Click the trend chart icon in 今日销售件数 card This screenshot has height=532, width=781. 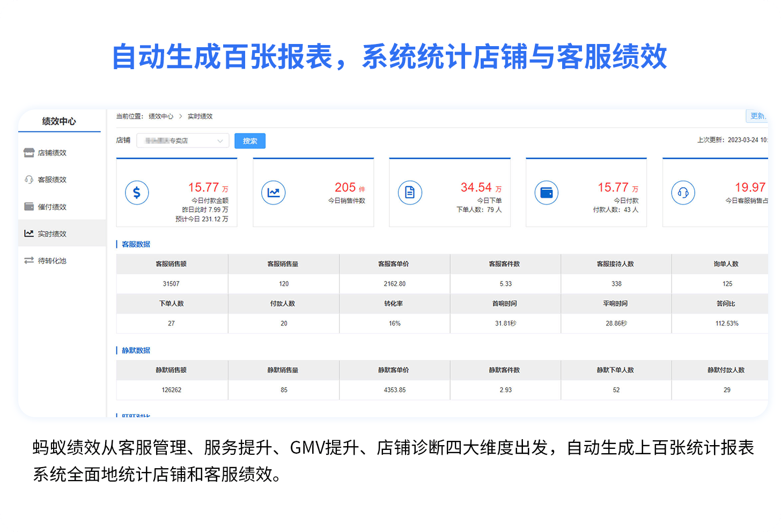click(274, 193)
